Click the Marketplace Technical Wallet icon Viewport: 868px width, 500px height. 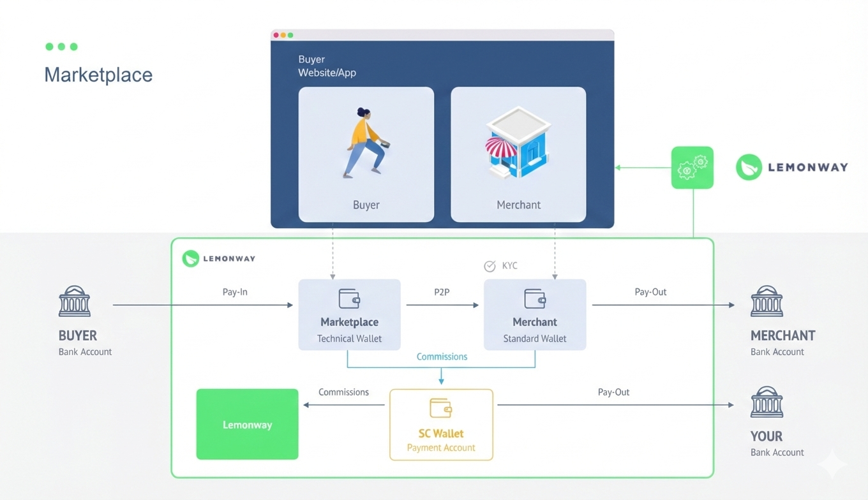click(349, 298)
